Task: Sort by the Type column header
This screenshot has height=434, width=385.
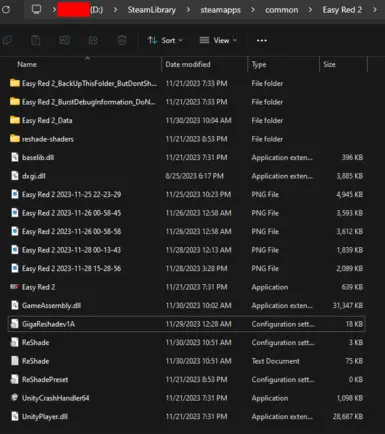Action: coord(259,64)
